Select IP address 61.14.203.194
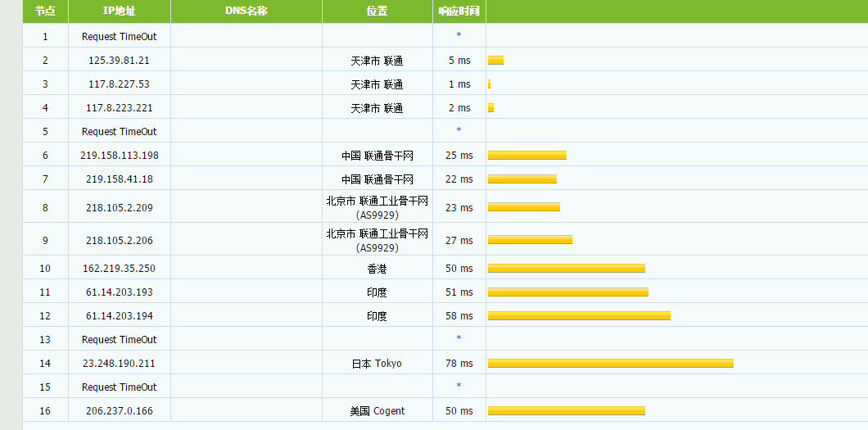This screenshot has width=868, height=430. point(119,316)
